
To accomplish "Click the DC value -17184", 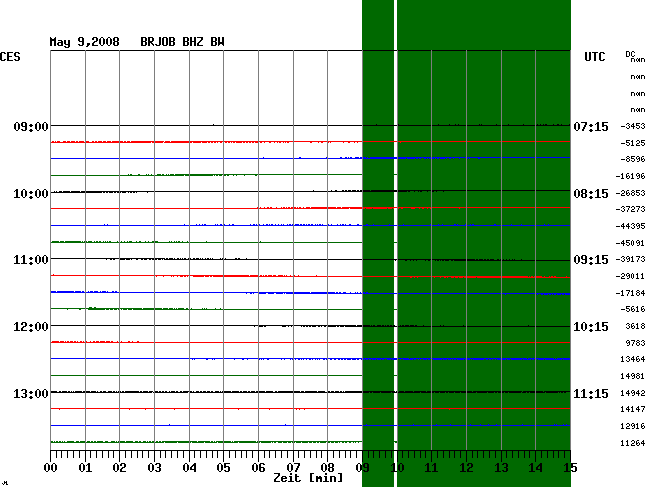I will click(631, 293).
